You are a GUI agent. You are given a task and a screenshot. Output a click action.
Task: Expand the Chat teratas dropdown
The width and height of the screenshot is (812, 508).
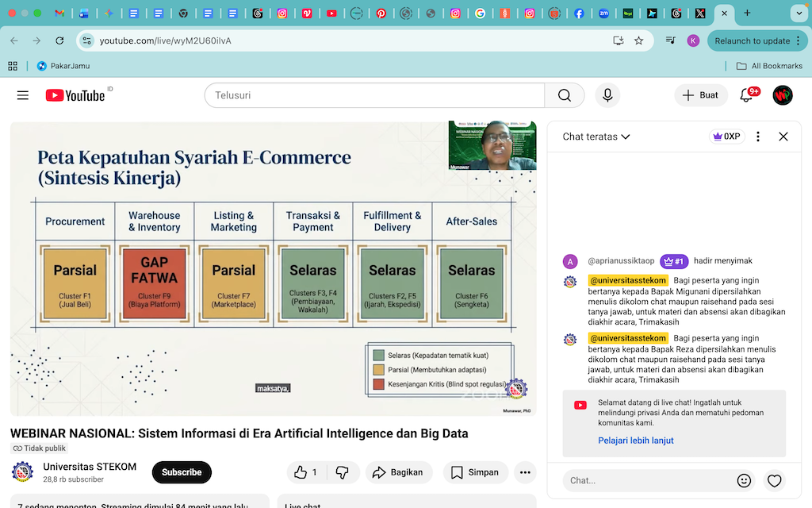pos(596,137)
